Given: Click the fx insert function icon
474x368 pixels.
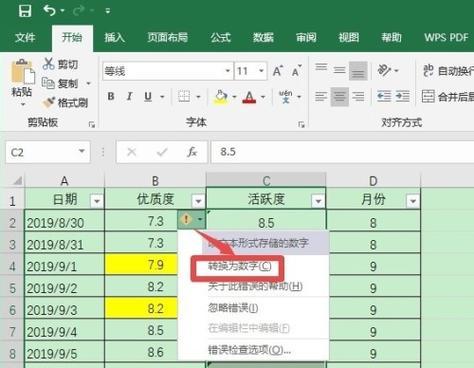Looking at the screenshot, I should coord(192,152).
